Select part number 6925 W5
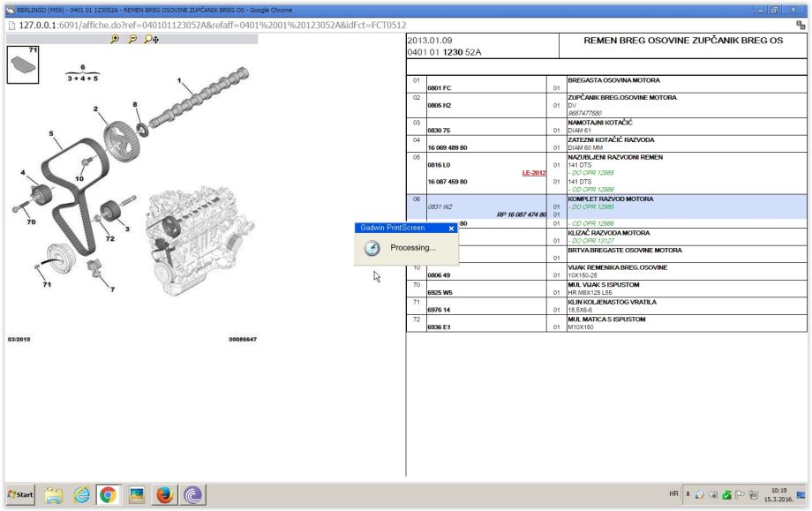Image resolution: width=812 pixels, height=511 pixels. [x=440, y=290]
